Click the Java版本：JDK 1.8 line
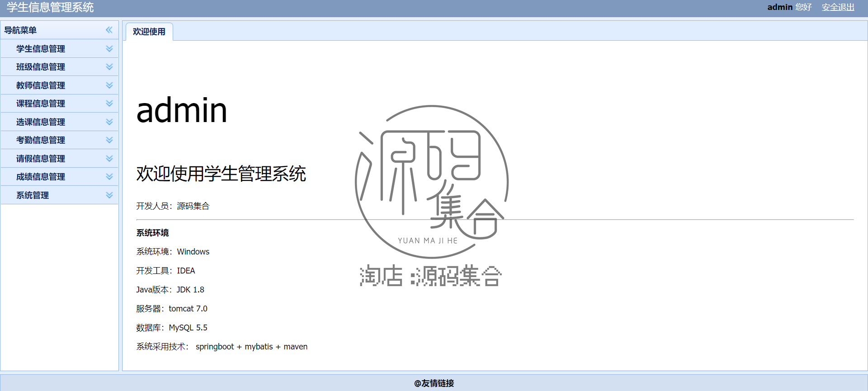 pos(170,290)
